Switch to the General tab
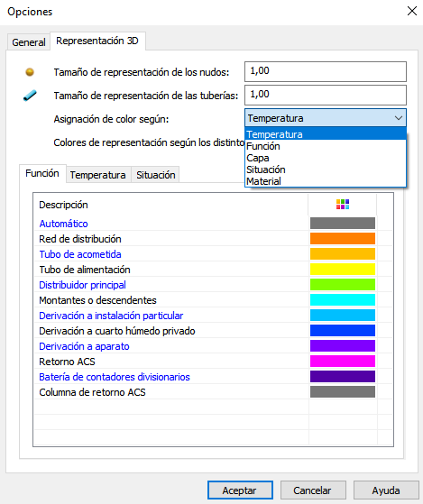Image resolution: width=423 pixels, height=504 pixels. coord(29,42)
